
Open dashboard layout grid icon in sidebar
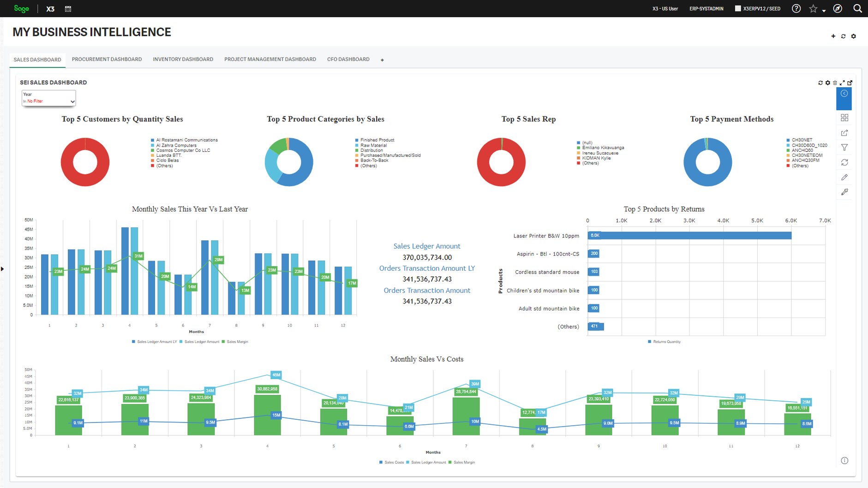845,118
